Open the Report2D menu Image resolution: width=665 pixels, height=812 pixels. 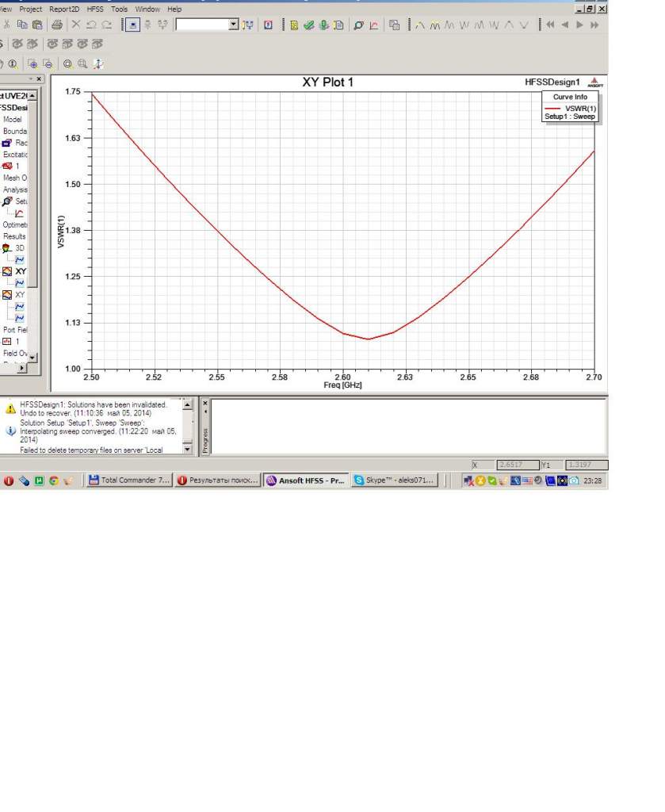(x=64, y=9)
